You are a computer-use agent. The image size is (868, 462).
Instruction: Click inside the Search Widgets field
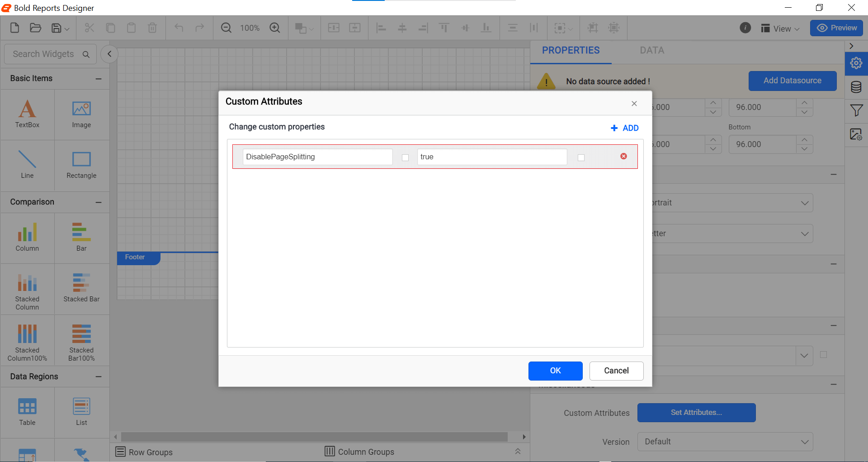45,54
